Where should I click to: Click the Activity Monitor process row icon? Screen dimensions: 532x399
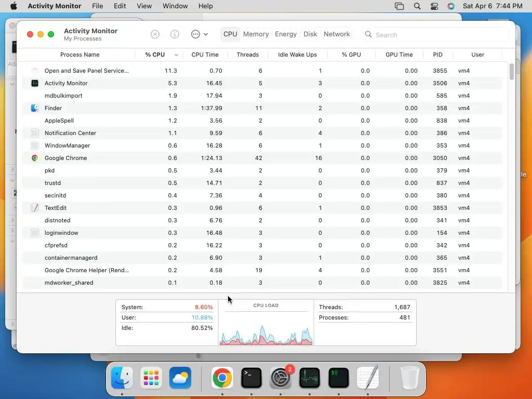pos(35,83)
